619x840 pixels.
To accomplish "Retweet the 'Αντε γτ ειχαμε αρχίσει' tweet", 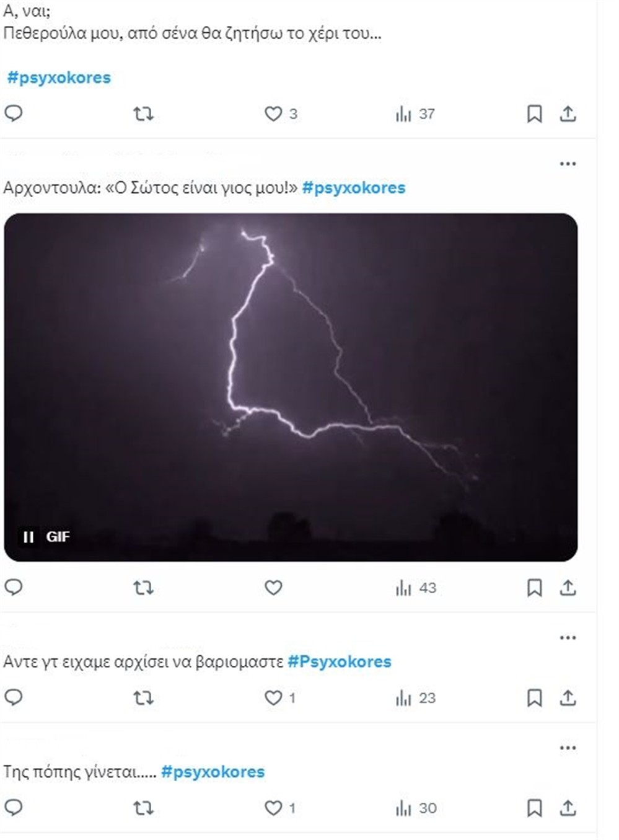I will coord(143,697).
